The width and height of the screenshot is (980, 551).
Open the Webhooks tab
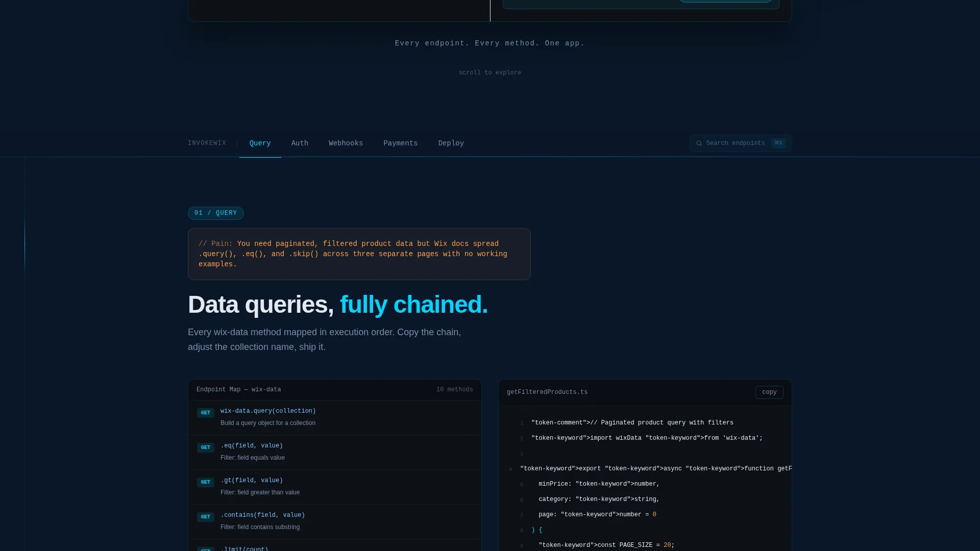pos(346,143)
